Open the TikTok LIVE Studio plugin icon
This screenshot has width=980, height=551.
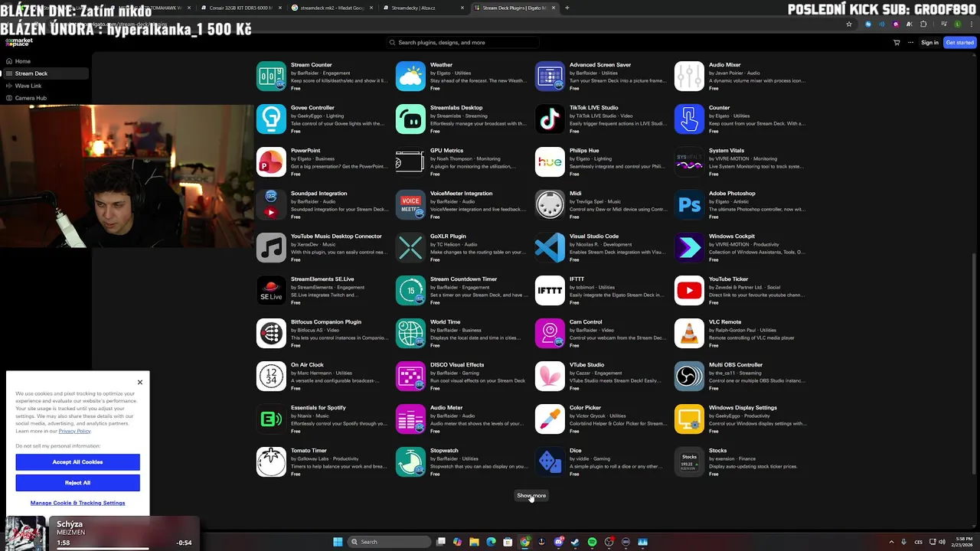[x=550, y=119]
